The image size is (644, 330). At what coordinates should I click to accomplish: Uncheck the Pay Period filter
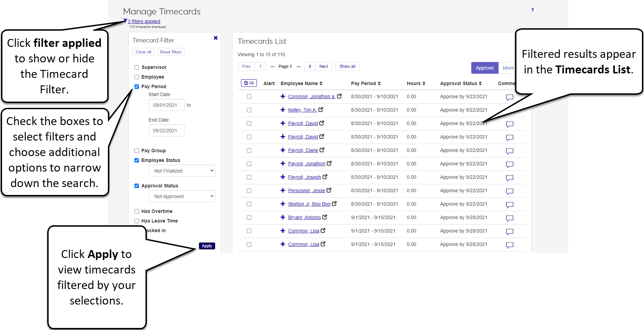pos(137,86)
